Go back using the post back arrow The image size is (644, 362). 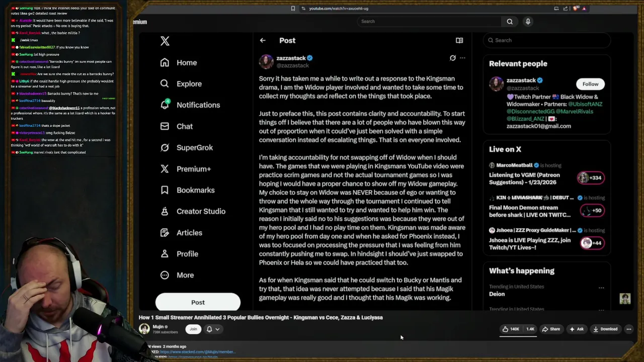(x=263, y=40)
